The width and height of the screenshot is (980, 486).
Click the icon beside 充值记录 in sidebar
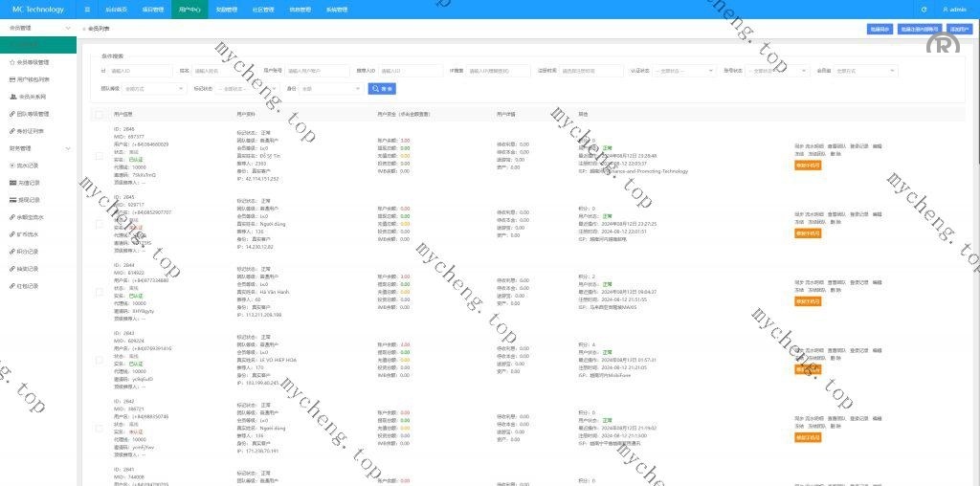[12, 183]
